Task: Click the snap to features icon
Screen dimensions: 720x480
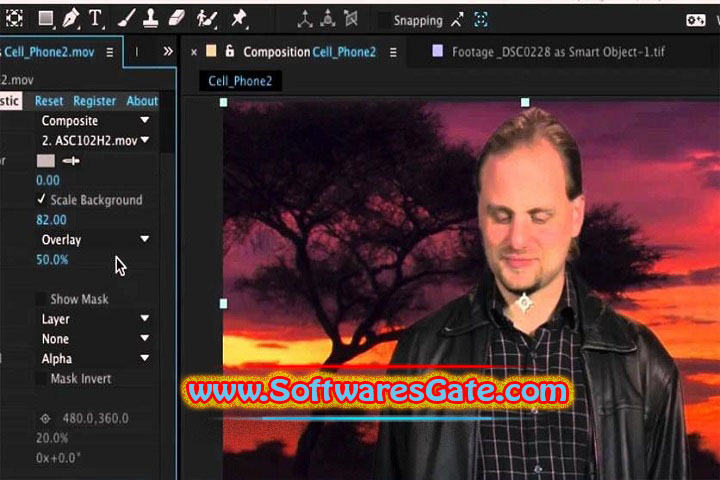Action: click(x=481, y=20)
